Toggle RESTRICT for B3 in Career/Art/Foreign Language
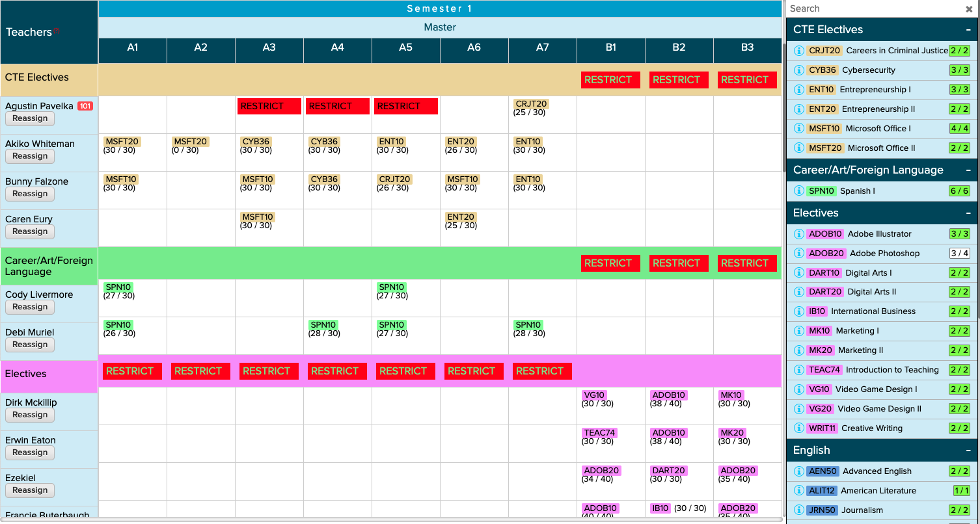 click(746, 263)
